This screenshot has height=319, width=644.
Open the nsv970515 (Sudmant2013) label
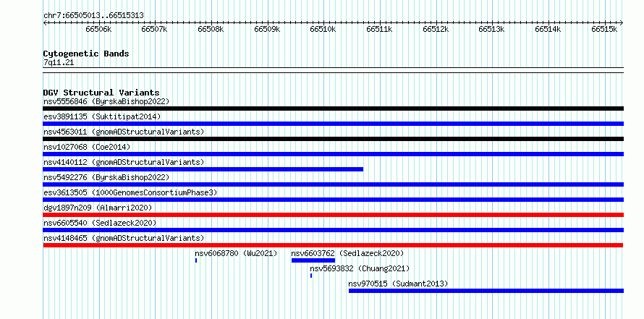click(398, 284)
